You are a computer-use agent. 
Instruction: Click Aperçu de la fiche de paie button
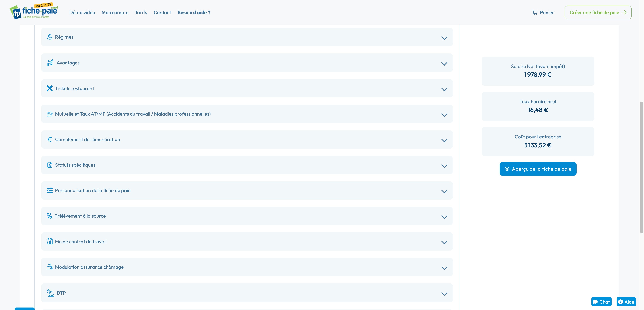(x=538, y=169)
